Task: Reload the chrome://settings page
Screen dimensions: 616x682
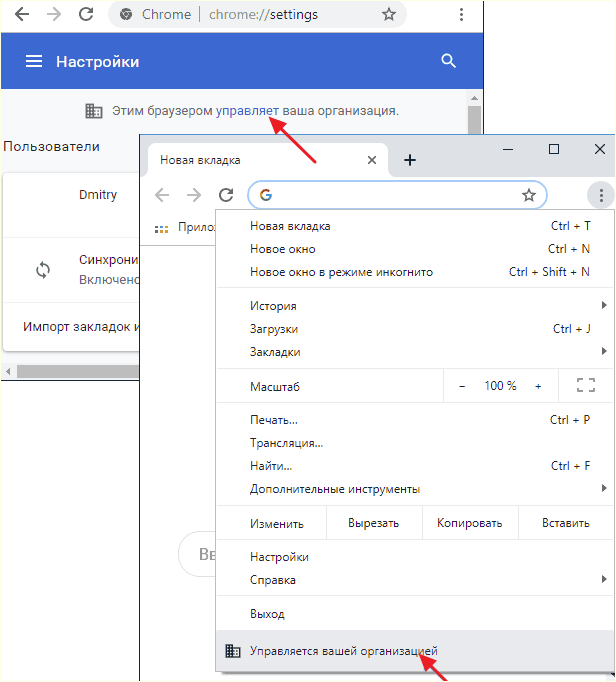Action: 86,14
